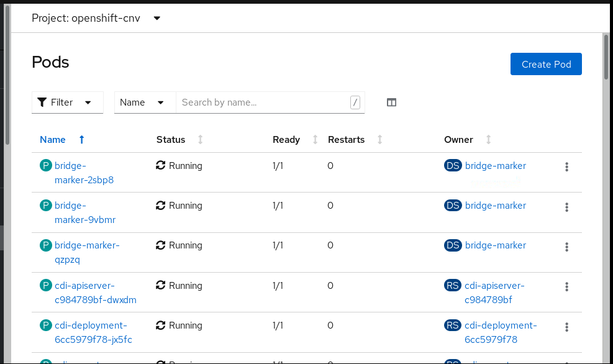Click the Create Pod button
613x364 pixels.
point(546,64)
